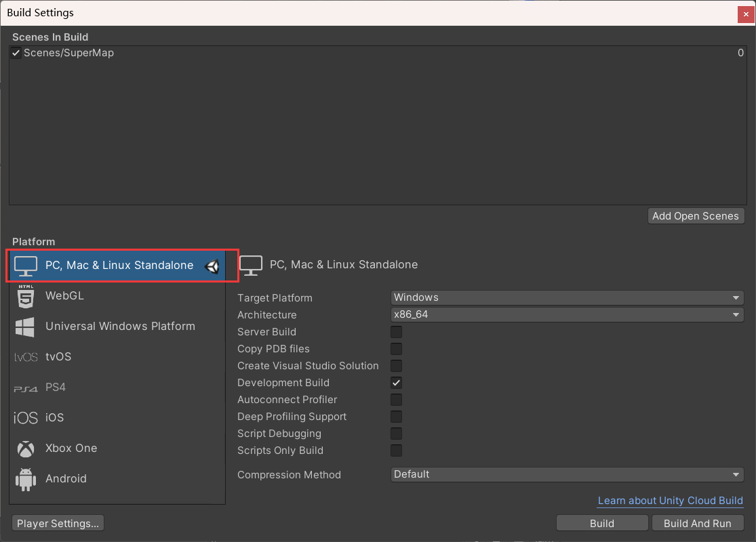
Task: Click the Server Build label
Action: click(x=266, y=332)
